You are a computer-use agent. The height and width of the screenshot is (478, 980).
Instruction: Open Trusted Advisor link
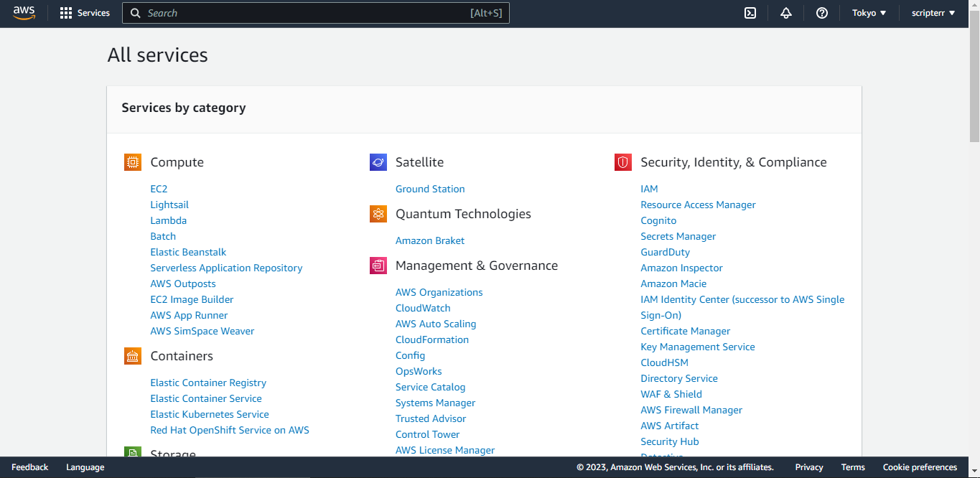(431, 418)
